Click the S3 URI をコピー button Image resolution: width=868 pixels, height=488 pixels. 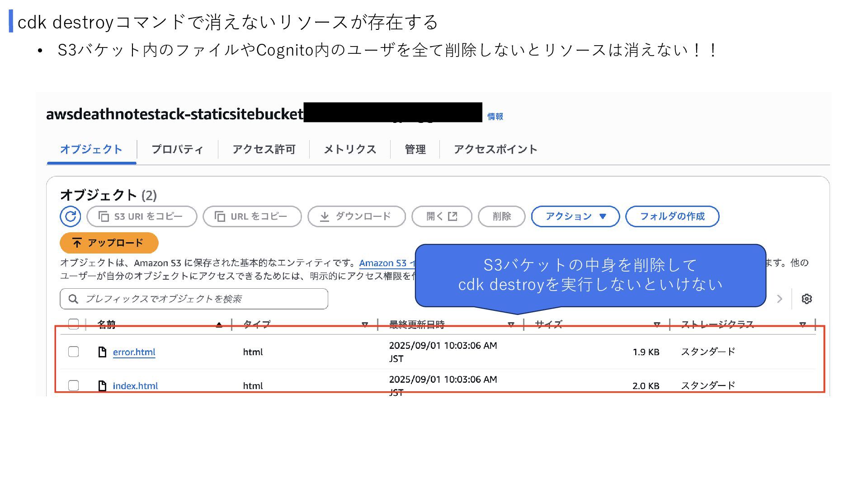coord(142,216)
